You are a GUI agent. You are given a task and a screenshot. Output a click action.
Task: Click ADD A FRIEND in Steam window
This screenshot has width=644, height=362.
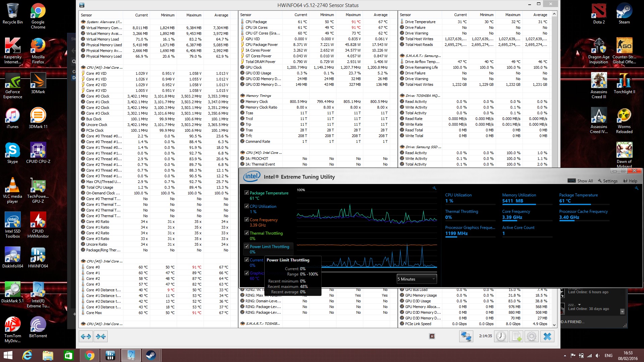pos(572,322)
